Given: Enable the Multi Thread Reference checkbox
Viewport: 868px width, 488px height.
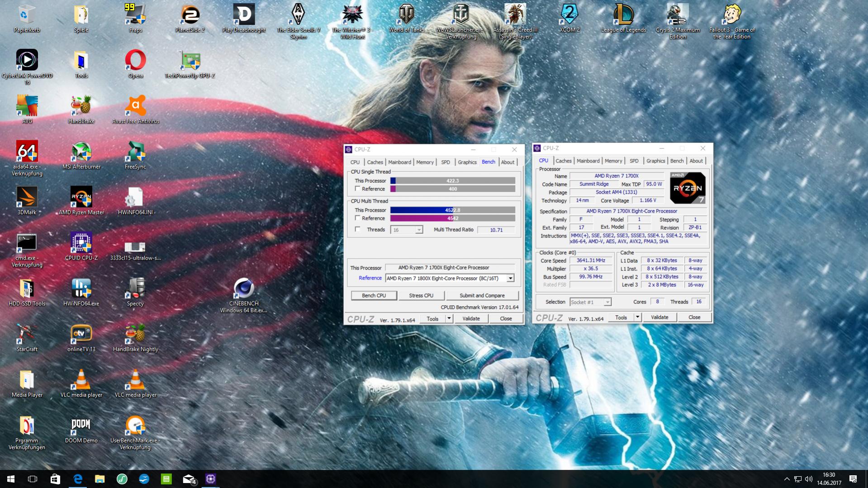Looking at the screenshot, I should pyautogui.click(x=358, y=218).
